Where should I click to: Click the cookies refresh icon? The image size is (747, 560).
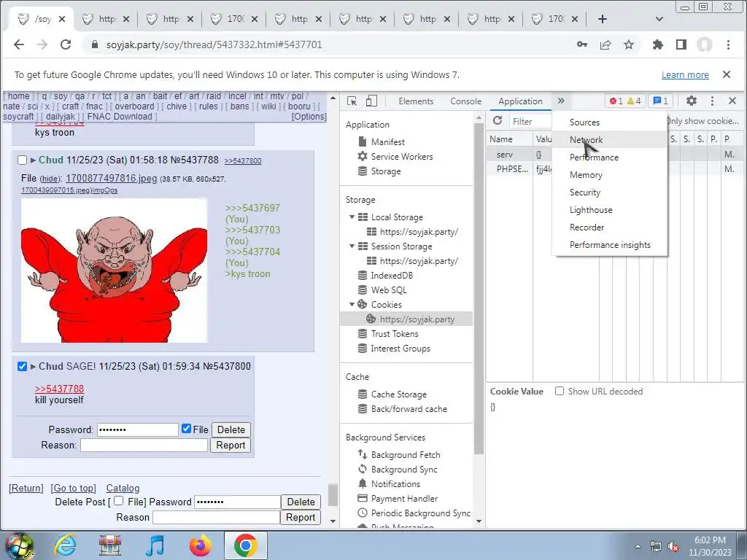(x=498, y=121)
